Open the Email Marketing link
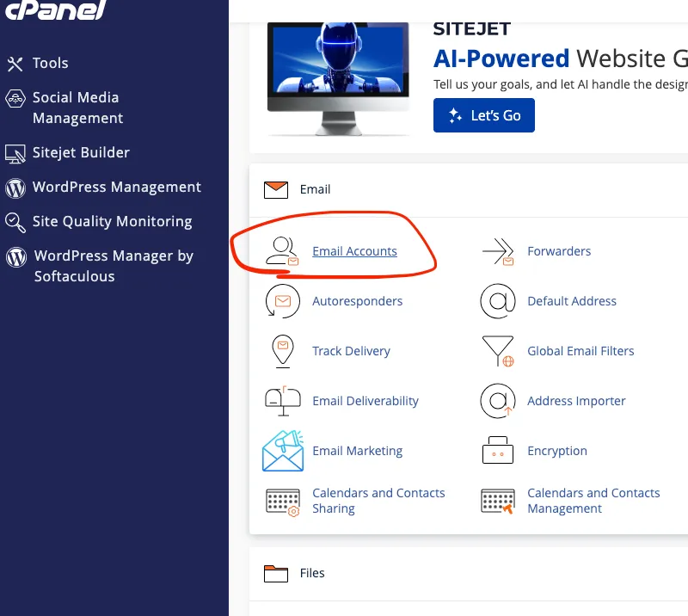 pos(357,451)
